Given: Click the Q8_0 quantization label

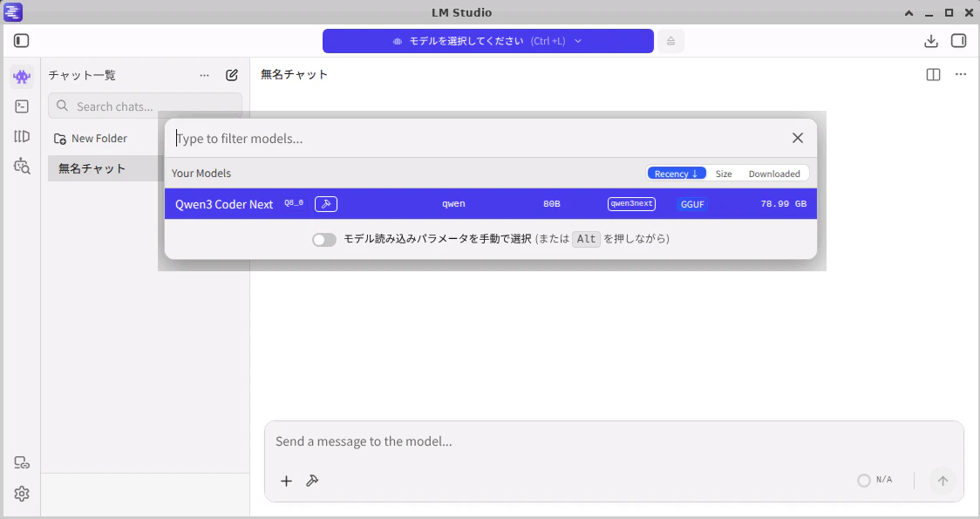Looking at the screenshot, I should (294, 203).
